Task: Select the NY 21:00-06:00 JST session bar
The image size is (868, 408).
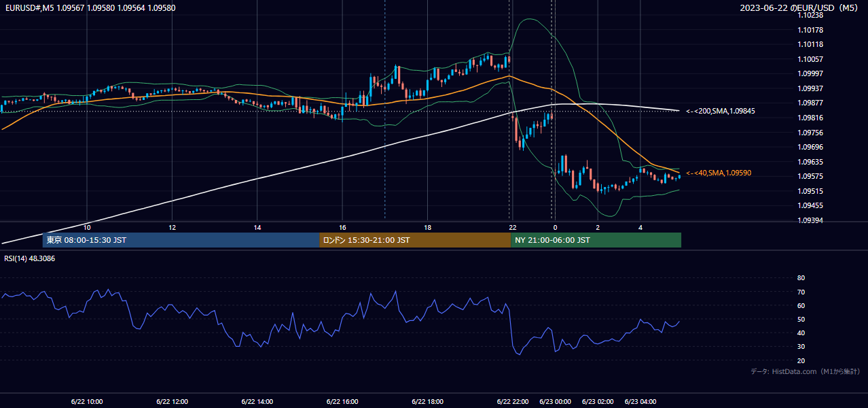Action: (596, 240)
